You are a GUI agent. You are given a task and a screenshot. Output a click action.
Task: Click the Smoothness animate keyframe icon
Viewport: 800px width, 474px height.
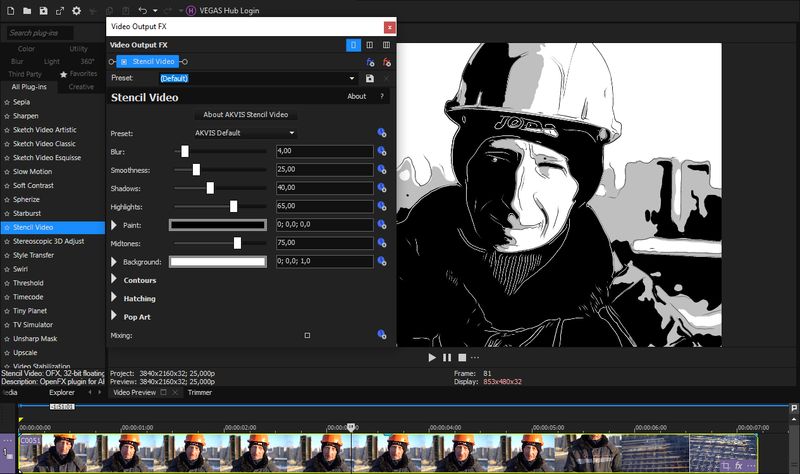tap(382, 169)
